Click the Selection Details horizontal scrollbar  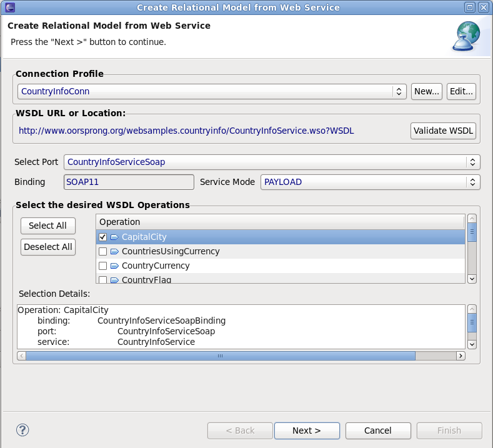click(x=220, y=356)
